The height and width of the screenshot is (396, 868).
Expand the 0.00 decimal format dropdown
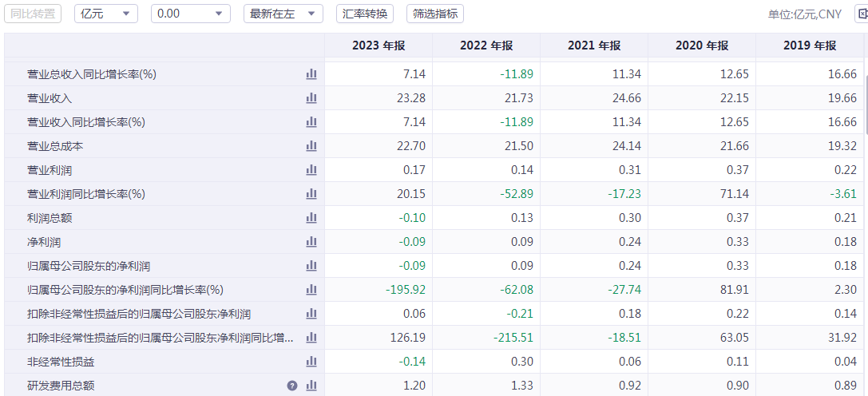pyautogui.click(x=190, y=14)
